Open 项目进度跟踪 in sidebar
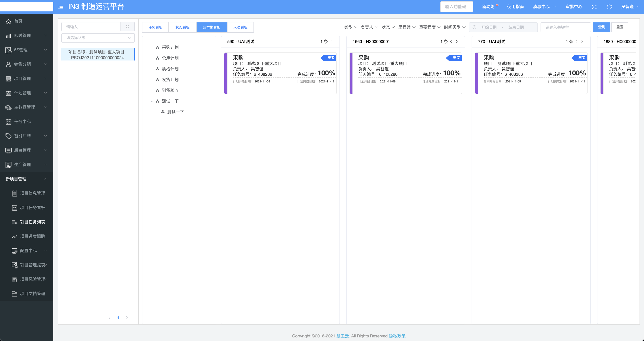Screen dimensions: 644x341 pyautogui.click(x=32, y=236)
